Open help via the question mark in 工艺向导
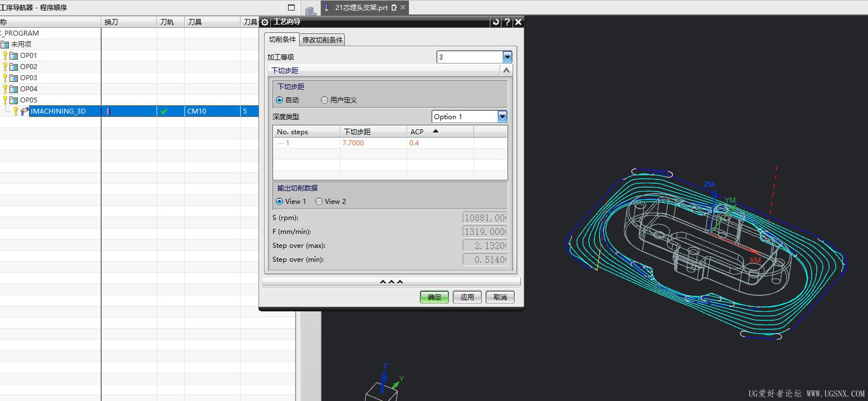The height and width of the screenshot is (401, 868). [506, 22]
